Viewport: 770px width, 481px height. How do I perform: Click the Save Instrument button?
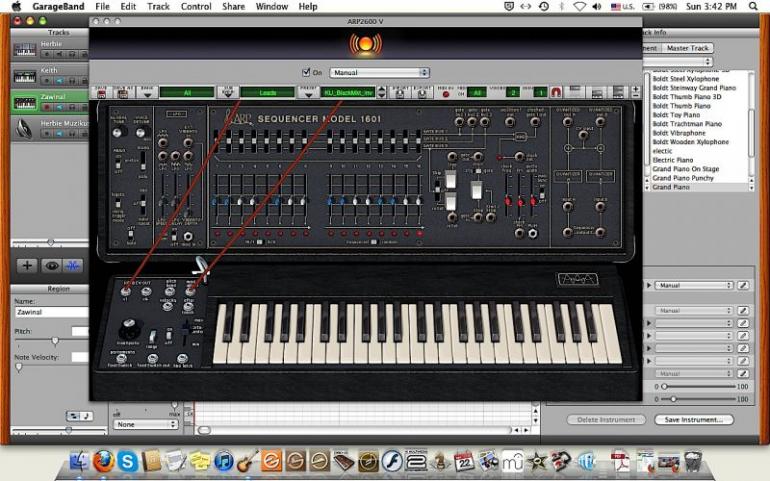click(x=694, y=420)
